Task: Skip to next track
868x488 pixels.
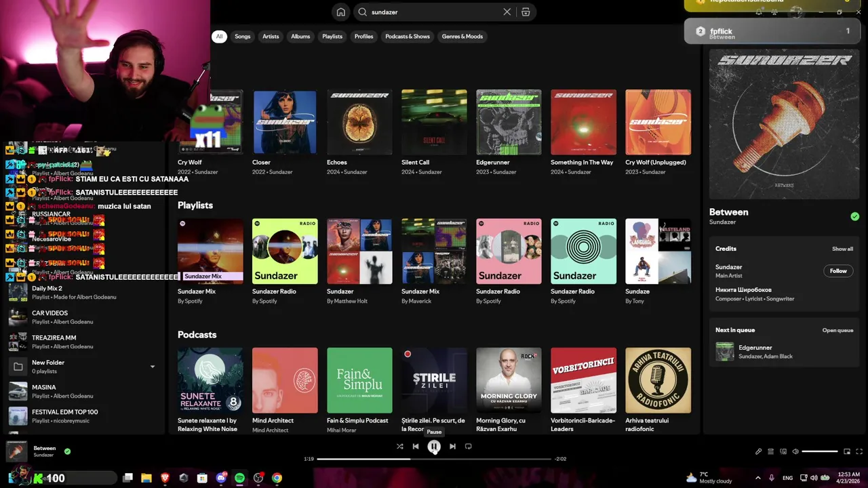Action: click(x=452, y=446)
